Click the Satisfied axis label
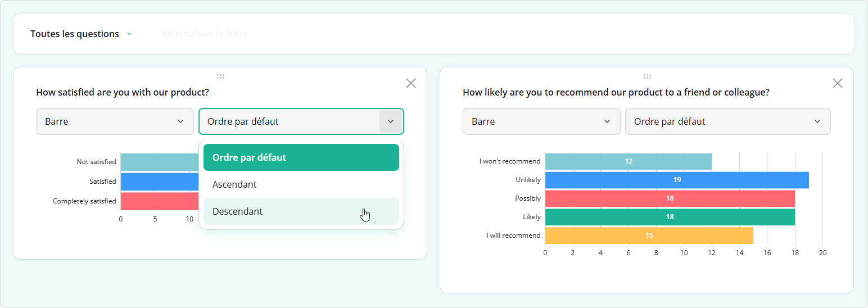This screenshot has height=308, width=868. 102,182
